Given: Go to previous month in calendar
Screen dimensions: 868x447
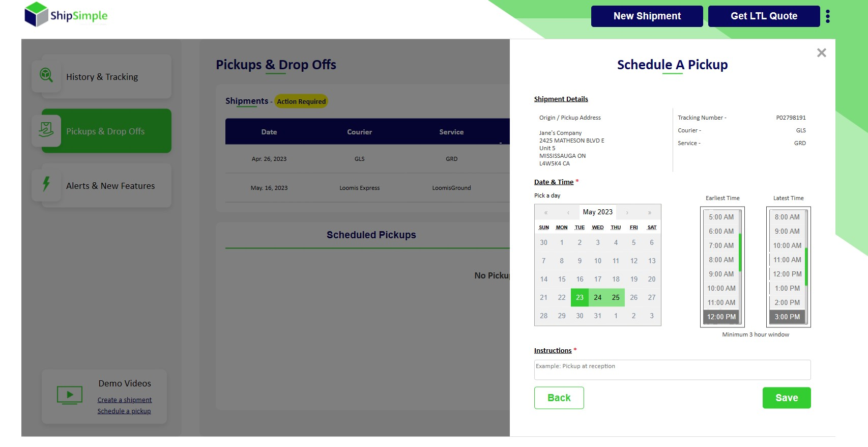Looking at the screenshot, I should tap(568, 213).
